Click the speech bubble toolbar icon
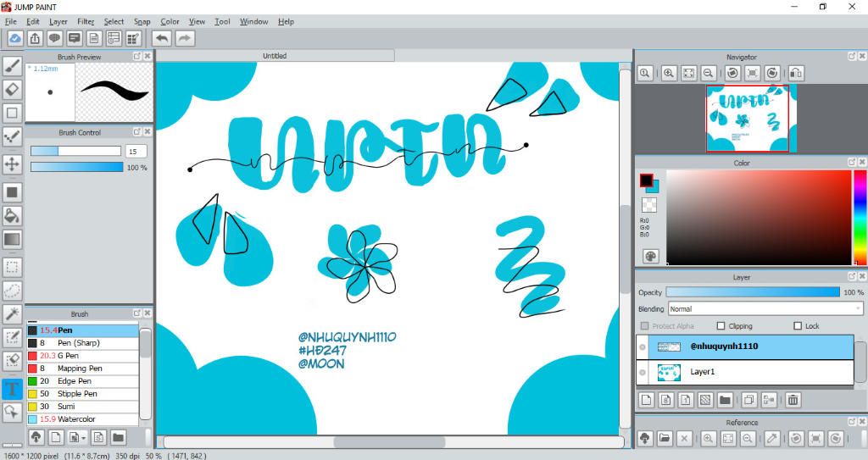Screen dimensions: 868x460 point(54,38)
